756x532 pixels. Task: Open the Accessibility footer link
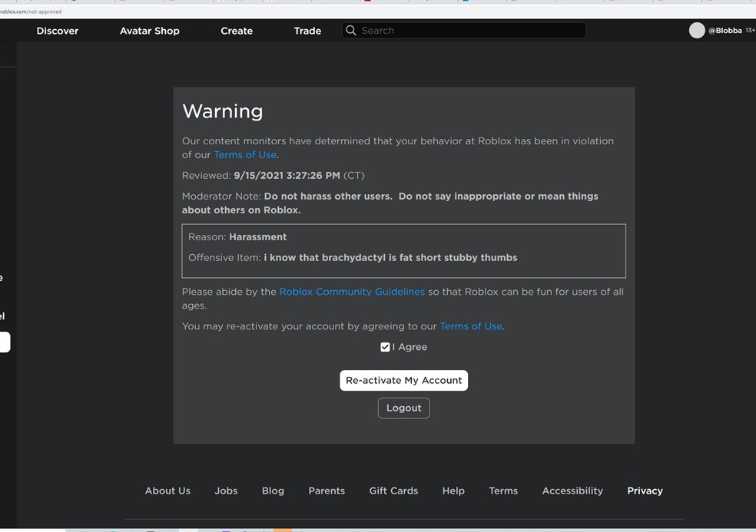(572, 491)
